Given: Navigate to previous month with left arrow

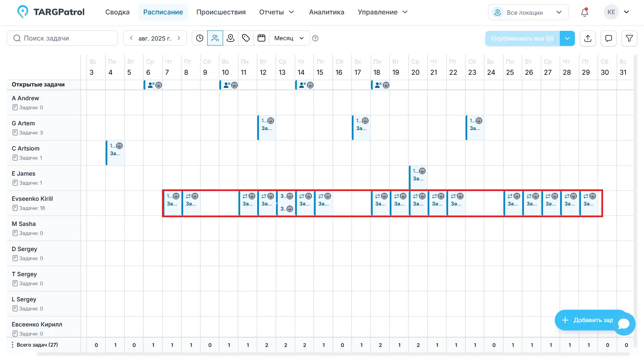Looking at the screenshot, I should [x=131, y=38].
